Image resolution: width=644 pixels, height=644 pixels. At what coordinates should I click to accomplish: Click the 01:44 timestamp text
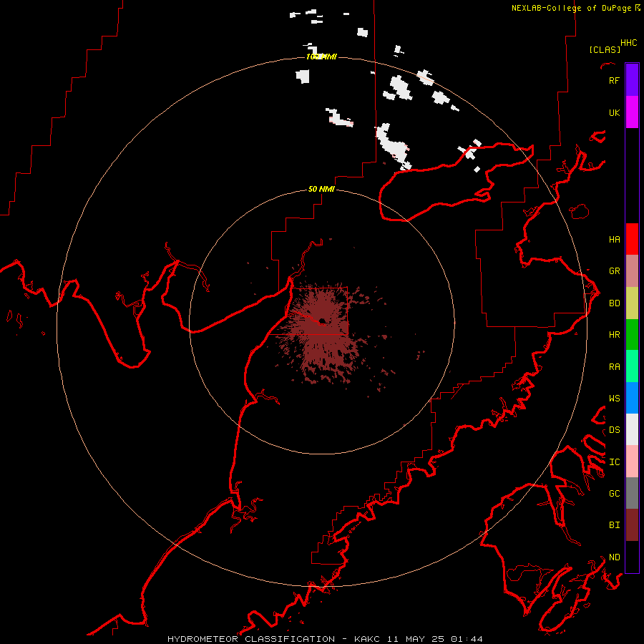click(x=467, y=639)
